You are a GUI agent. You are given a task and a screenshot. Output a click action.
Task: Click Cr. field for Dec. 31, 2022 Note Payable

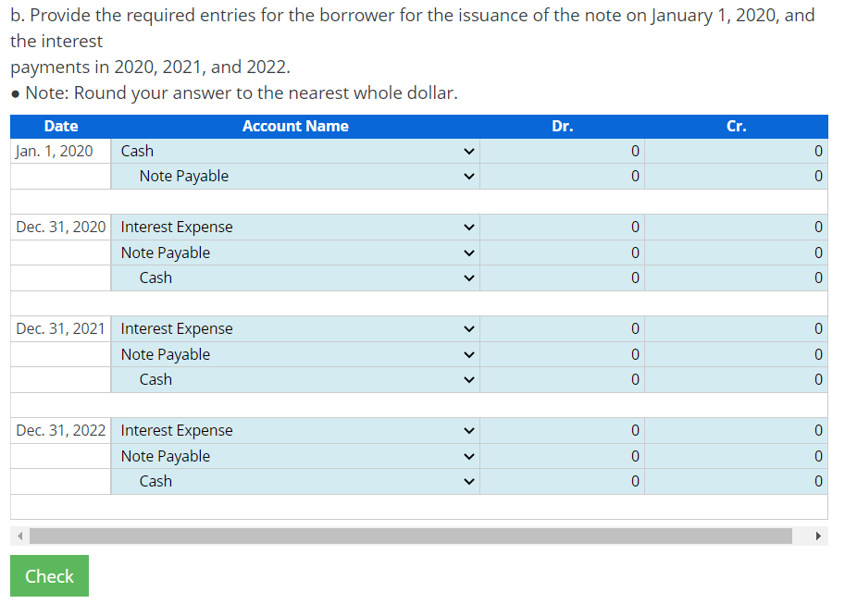coord(736,456)
